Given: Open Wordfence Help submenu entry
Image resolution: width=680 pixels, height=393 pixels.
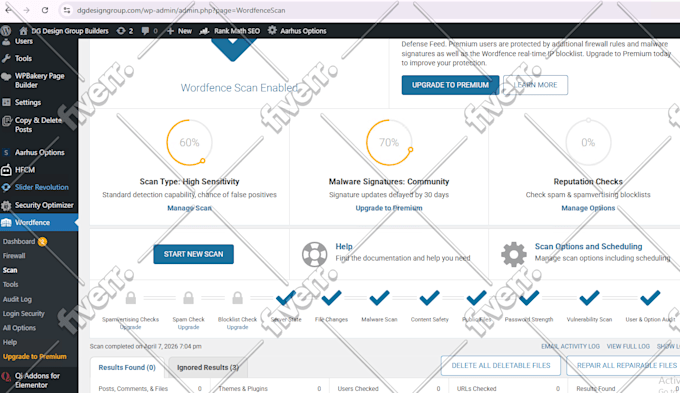Looking at the screenshot, I should coord(10,342).
